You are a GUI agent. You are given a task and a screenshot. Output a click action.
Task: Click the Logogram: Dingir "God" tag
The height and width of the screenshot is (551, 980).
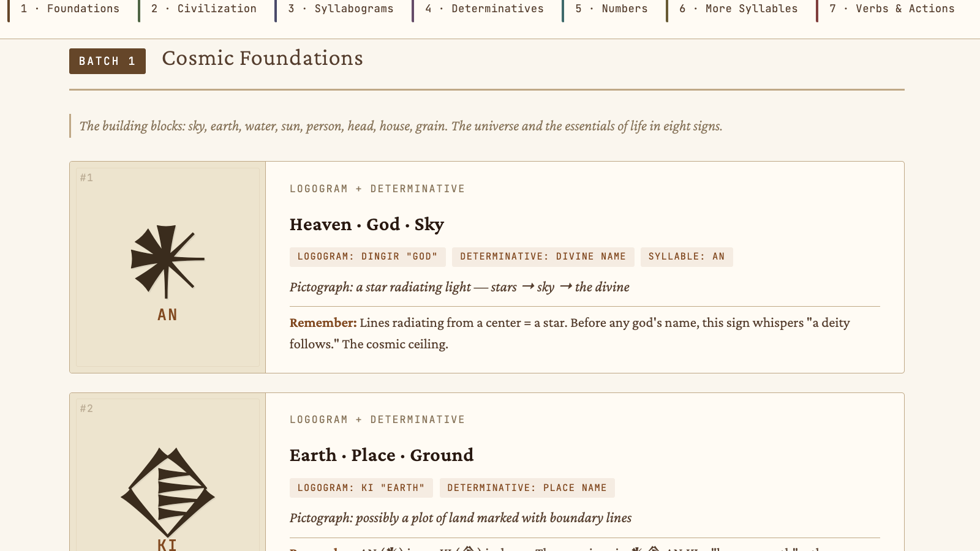click(367, 257)
